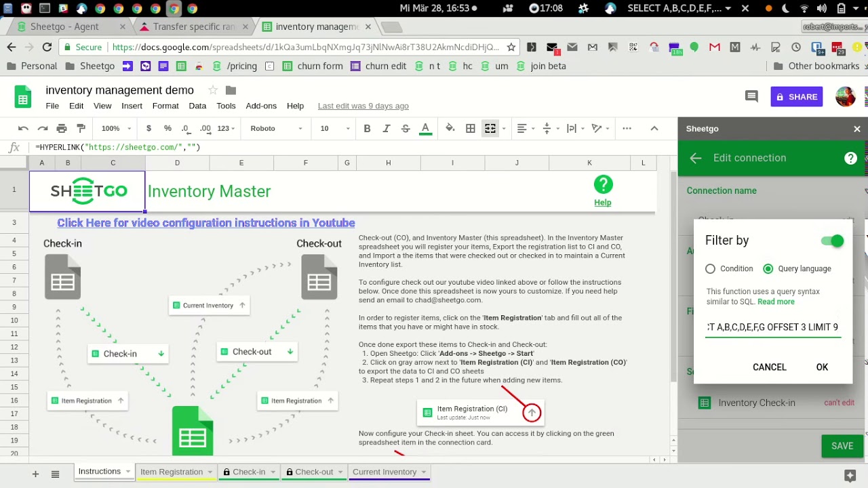Image resolution: width=868 pixels, height=488 pixels.
Task: Collapse the menus with the up chevron
Action: tap(654, 128)
